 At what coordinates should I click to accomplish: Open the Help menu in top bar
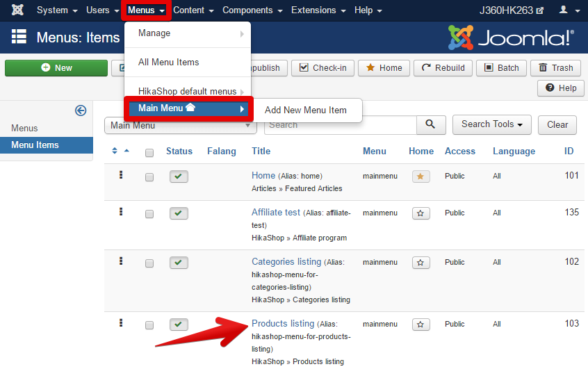click(x=368, y=10)
